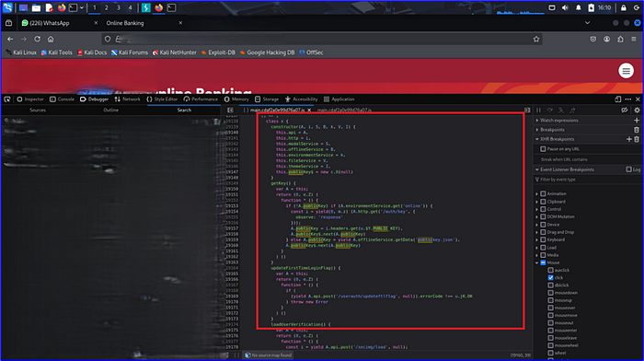Open the Exploit-DB bookmark
The height and width of the screenshot is (361, 644).
[218, 52]
